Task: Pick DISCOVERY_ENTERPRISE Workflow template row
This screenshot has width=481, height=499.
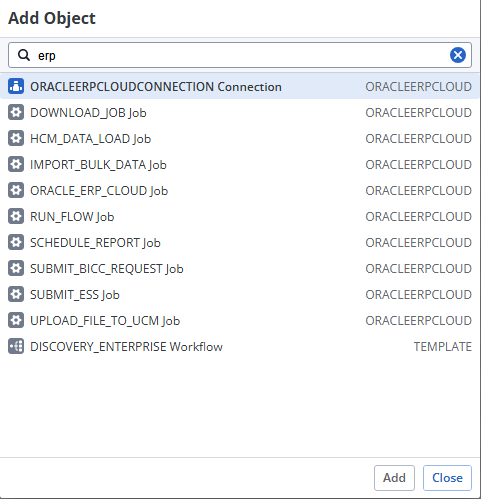Action: (240, 346)
